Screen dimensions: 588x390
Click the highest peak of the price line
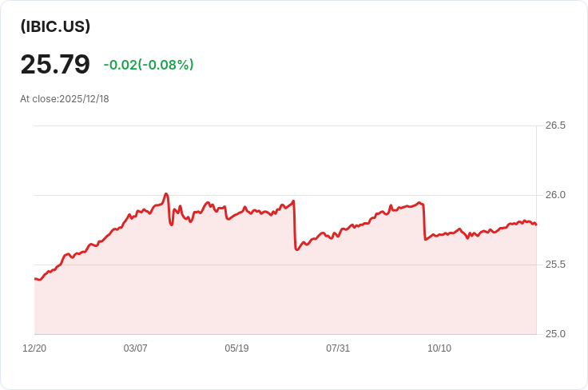(166, 193)
